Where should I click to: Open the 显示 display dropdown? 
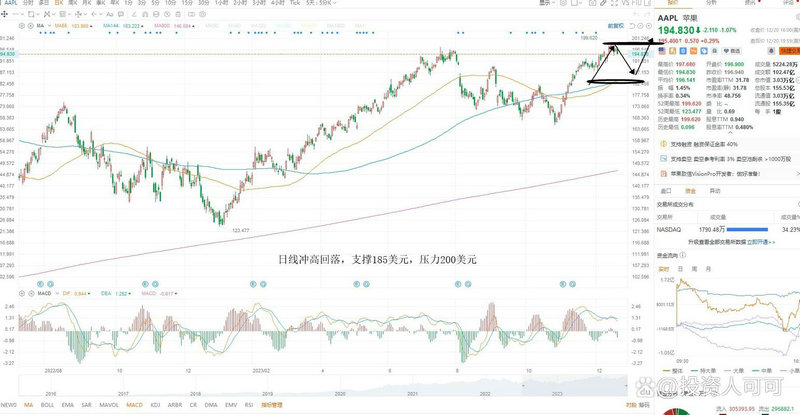[x=547, y=3]
